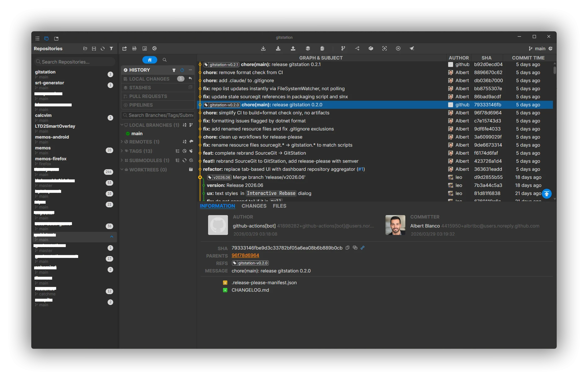Click the Fetch download icon in toolbar

[x=263, y=48]
